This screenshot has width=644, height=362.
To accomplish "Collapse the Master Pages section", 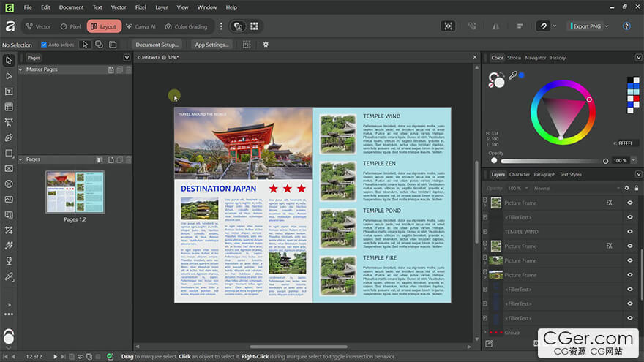I will (20, 69).
